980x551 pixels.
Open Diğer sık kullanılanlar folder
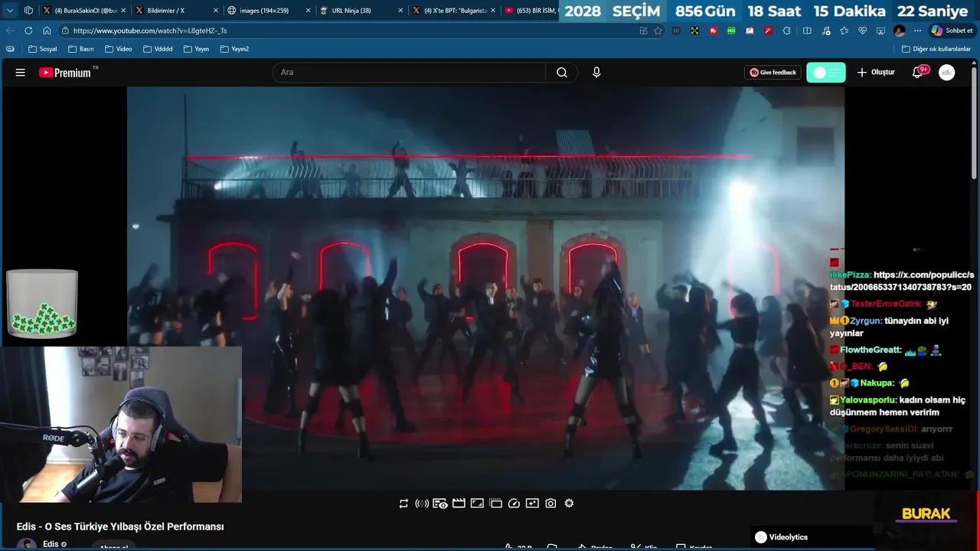point(936,49)
